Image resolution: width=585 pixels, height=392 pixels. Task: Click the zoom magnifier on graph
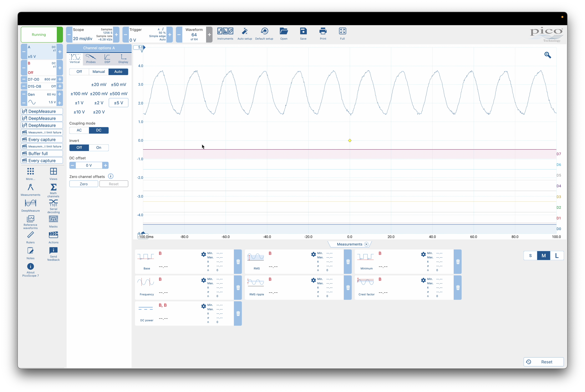[547, 55]
